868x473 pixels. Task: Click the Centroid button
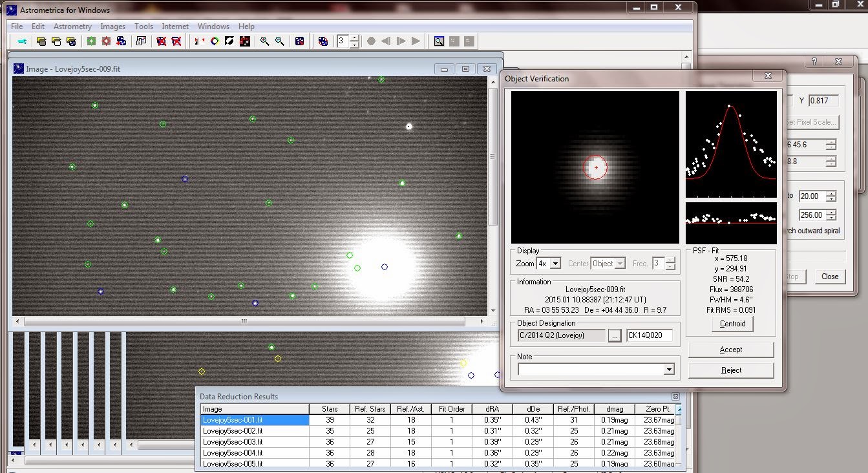(732, 324)
